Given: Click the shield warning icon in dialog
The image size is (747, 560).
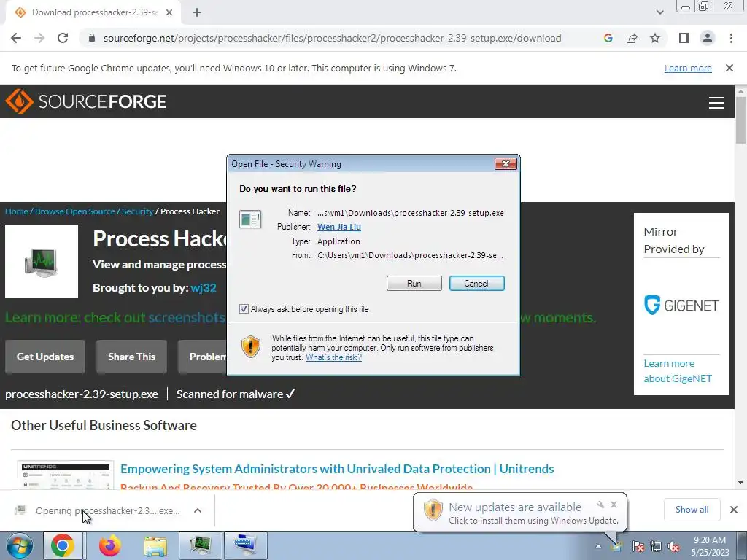Looking at the screenshot, I should tap(251, 346).
